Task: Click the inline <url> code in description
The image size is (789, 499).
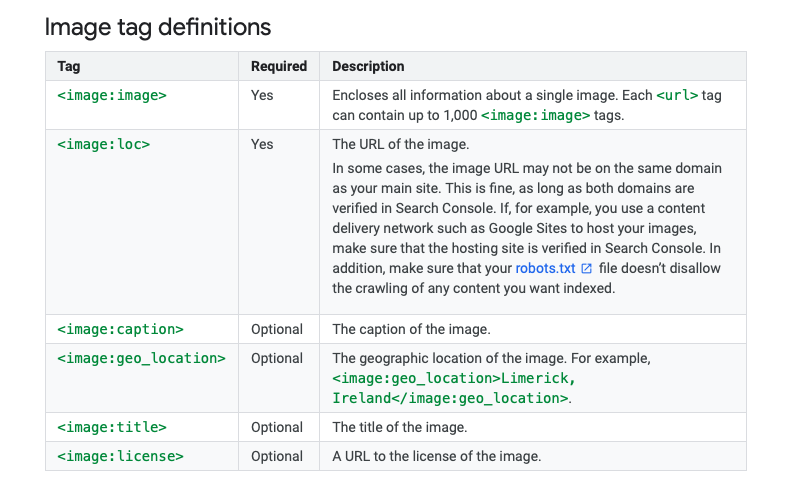Action: tap(677, 95)
